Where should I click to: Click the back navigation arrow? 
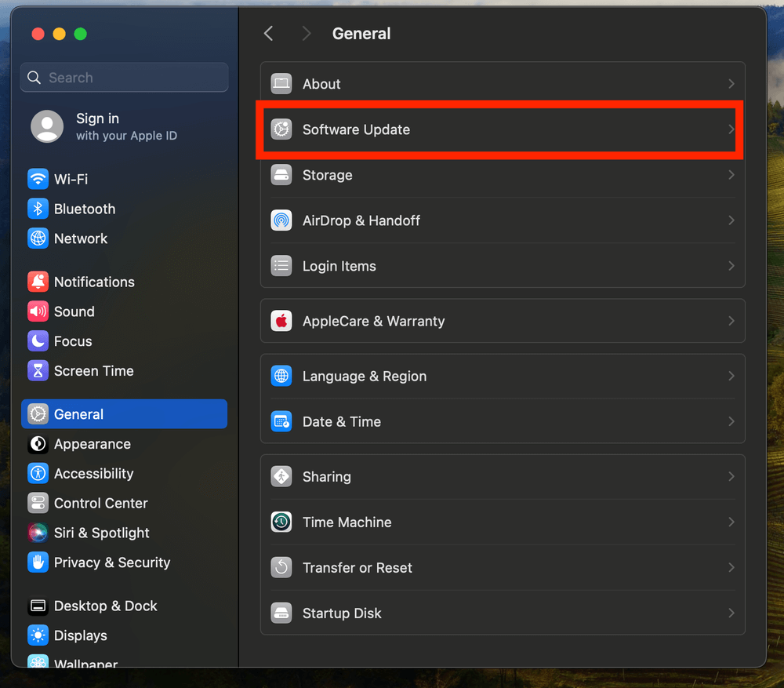coord(269,33)
